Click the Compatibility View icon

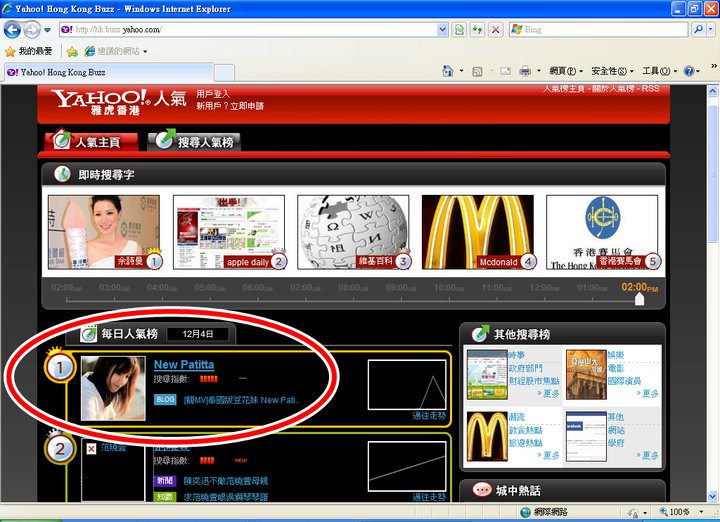(x=459, y=30)
